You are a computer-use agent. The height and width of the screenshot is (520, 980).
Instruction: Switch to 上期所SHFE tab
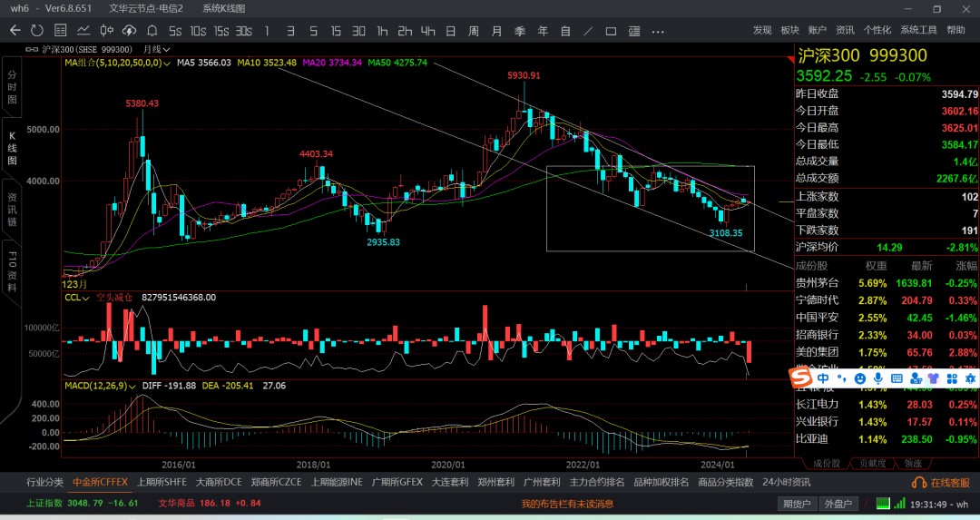click(x=162, y=482)
